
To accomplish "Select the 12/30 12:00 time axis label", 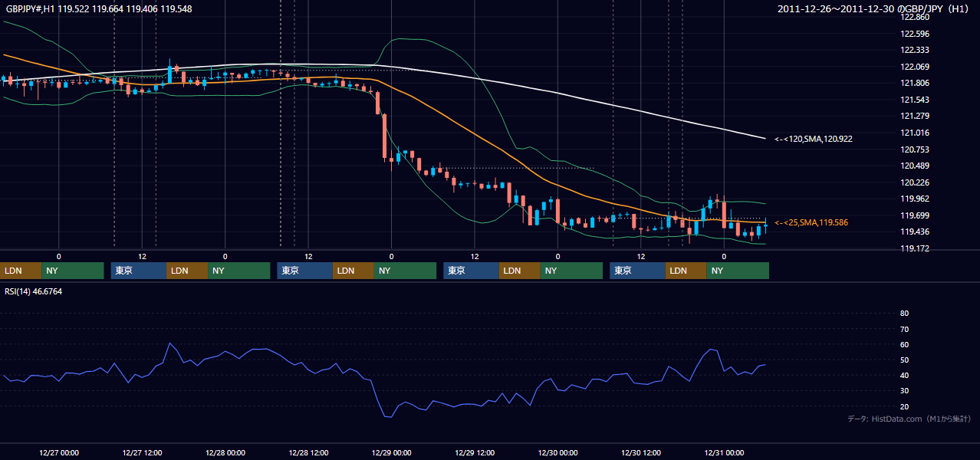I will (x=641, y=452).
